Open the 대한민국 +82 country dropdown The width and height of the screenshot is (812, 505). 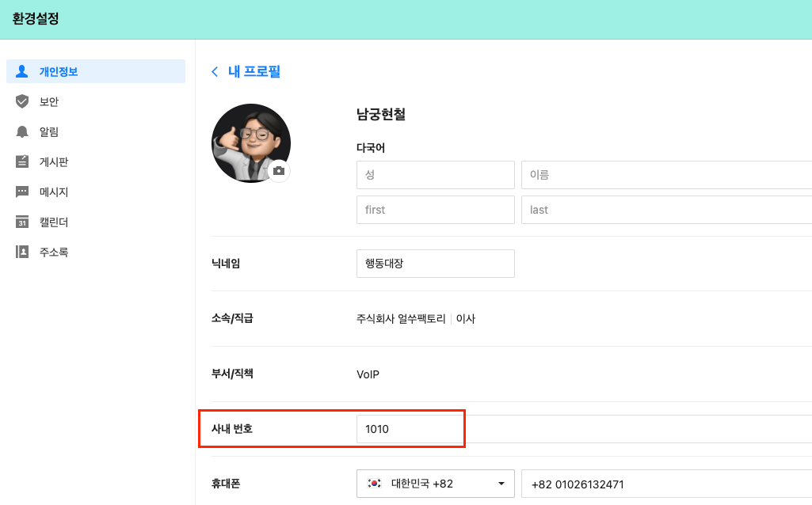436,484
